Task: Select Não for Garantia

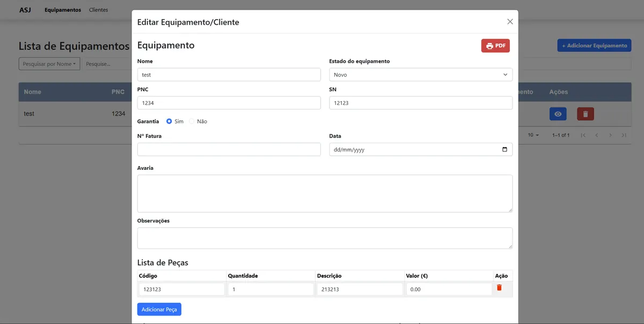Action: point(192,121)
